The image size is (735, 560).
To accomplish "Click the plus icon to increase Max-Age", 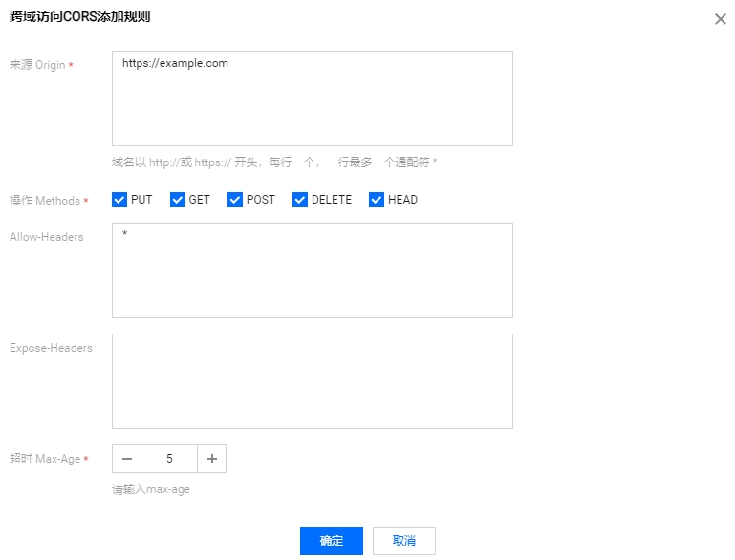I will (x=211, y=459).
